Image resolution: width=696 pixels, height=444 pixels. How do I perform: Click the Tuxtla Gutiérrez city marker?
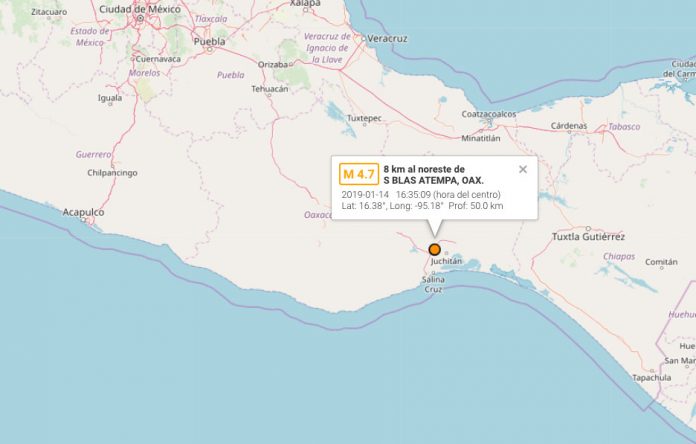point(588,229)
